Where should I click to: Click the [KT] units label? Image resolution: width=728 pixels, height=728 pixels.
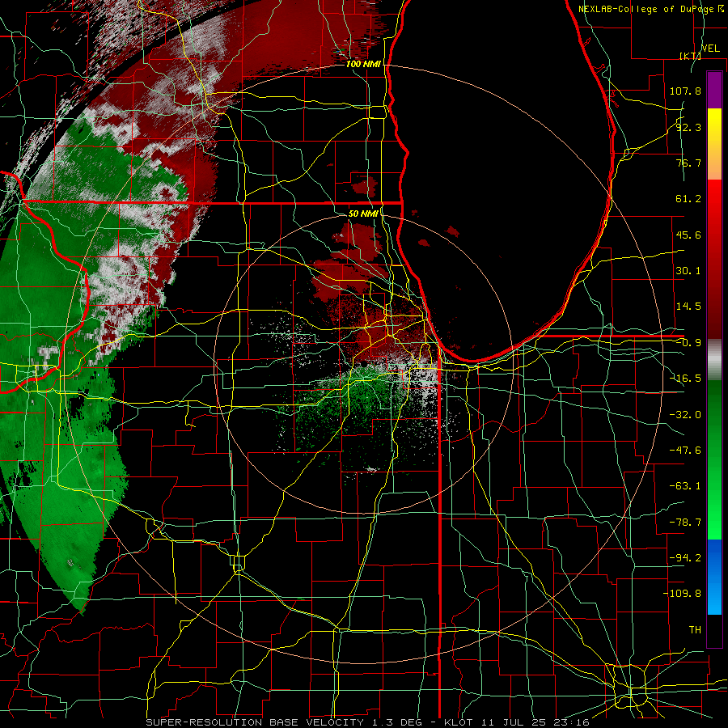tap(690, 56)
